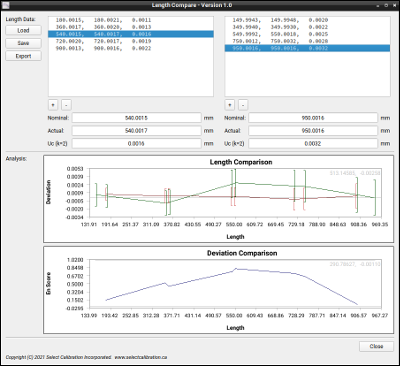Select the right list row starting 549.9992
The height and width of the screenshot is (366, 400).
tap(307, 34)
